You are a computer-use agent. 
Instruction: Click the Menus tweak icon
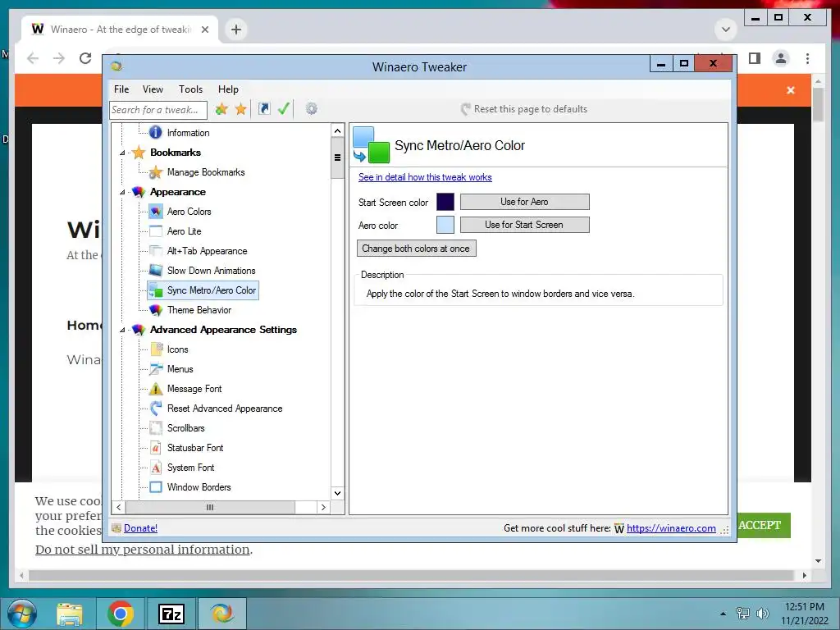point(155,369)
